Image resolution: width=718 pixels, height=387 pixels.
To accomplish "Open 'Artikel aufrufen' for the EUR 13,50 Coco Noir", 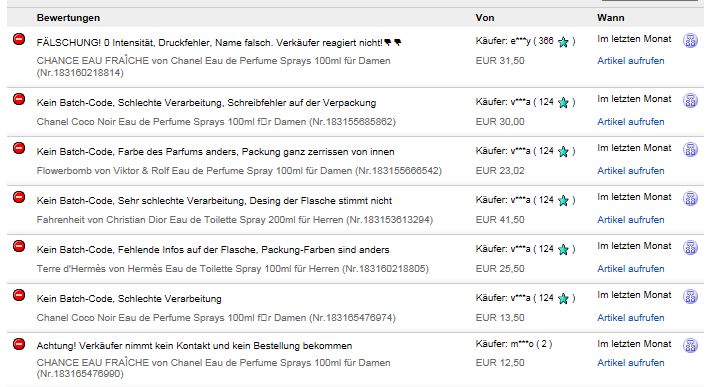I will (x=631, y=318).
